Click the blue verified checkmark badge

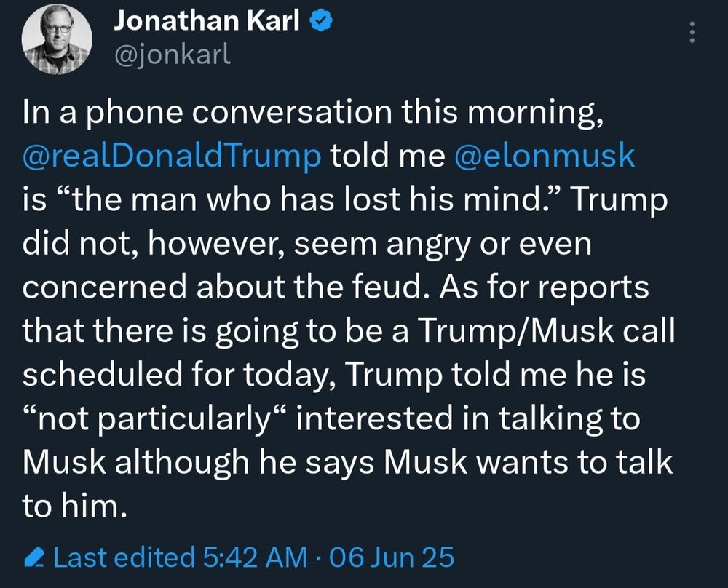click(x=323, y=23)
